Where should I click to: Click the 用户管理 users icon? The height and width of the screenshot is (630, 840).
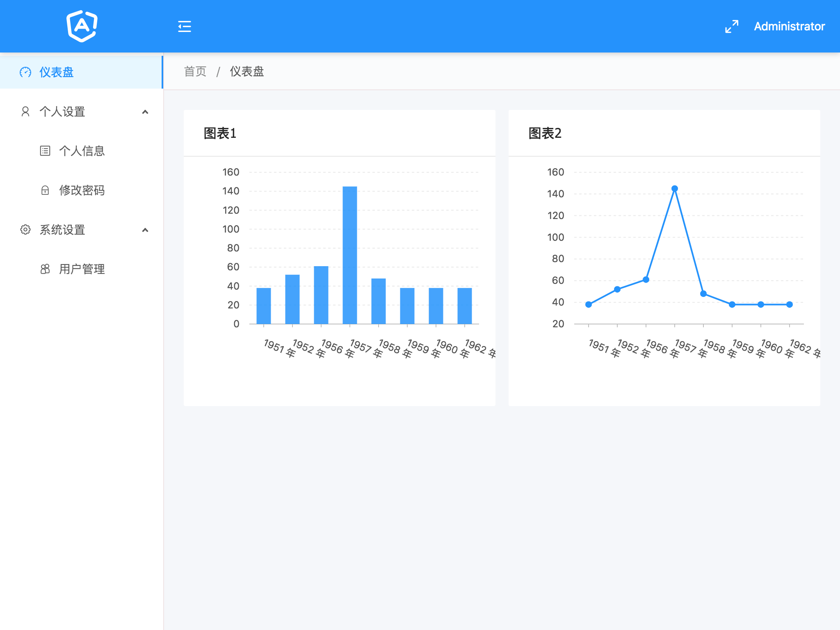point(45,269)
